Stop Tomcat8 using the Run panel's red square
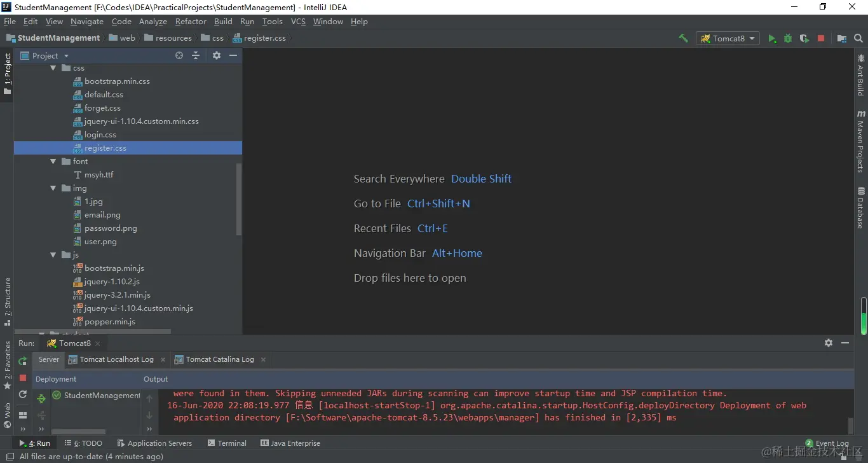 pyautogui.click(x=23, y=378)
